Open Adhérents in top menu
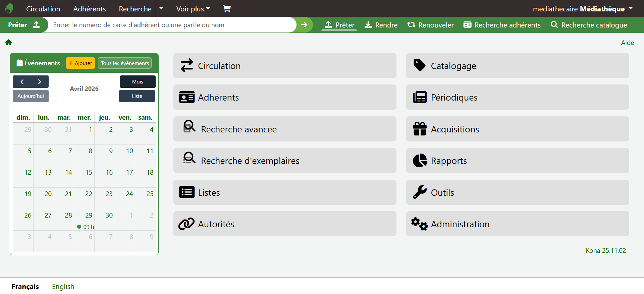Screen dimensions: 644x294 point(90,9)
